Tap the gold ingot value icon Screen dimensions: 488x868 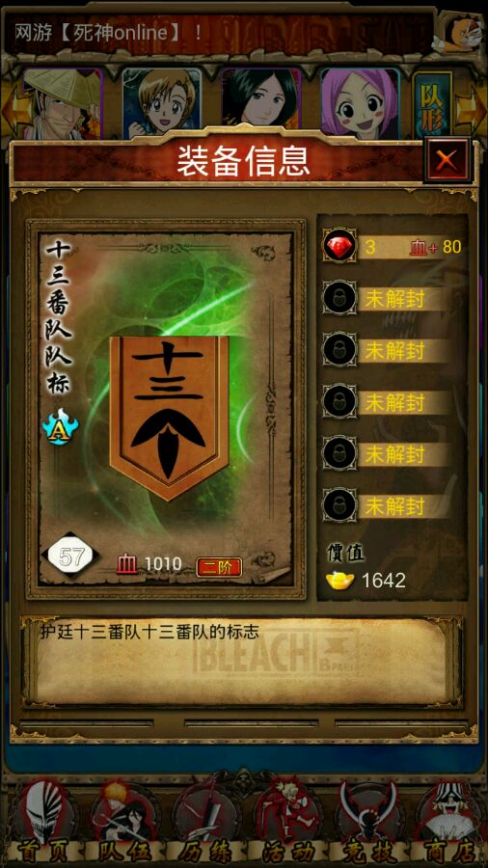pos(339,581)
